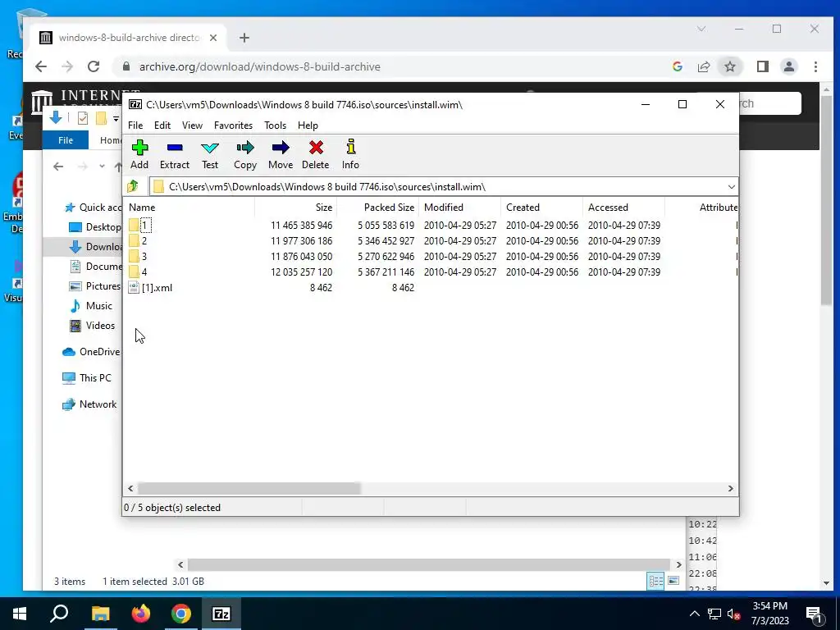Open the File tab in File Explorer
840x630 pixels.
[66, 140]
